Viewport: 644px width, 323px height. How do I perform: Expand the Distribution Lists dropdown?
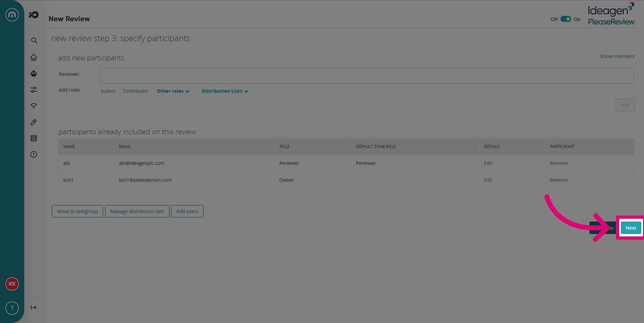(x=225, y=91)
